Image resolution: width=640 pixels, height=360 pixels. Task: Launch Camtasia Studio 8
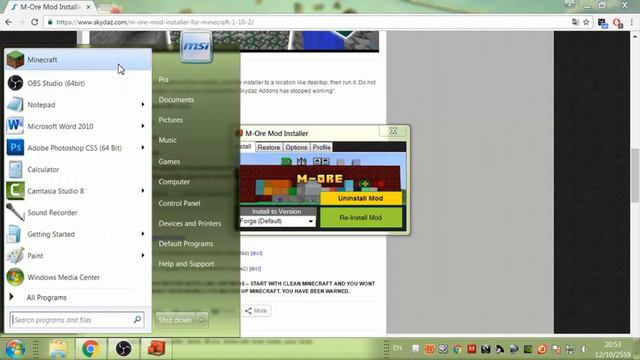pyautogui.click(x=78, y=191)
